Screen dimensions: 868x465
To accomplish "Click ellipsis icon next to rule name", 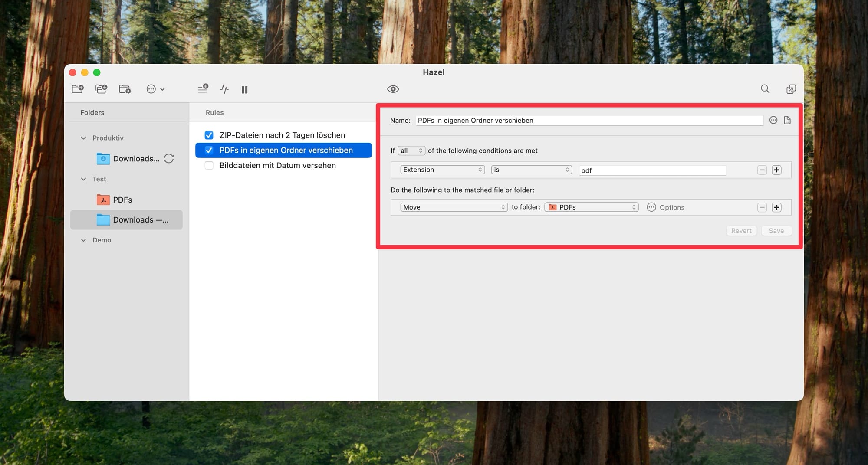I will pos(773,120).
